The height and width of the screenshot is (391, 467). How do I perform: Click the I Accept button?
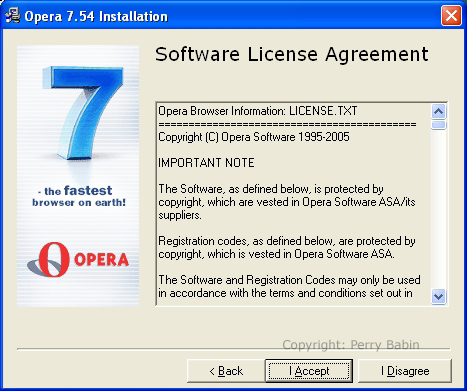(309, 371)
